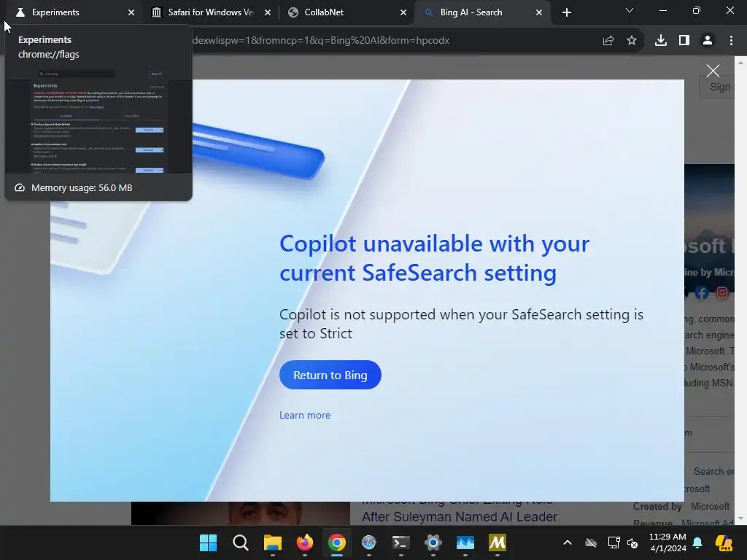This screenshot has height=560, width=747.
Task: Click Return to Bing button
Action: pyautogui.click(x=330, y=375)
